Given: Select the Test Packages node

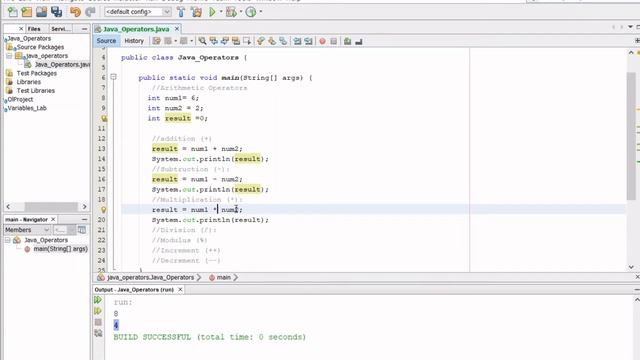Looking at the screenshot, I should [x=36, y=73].
